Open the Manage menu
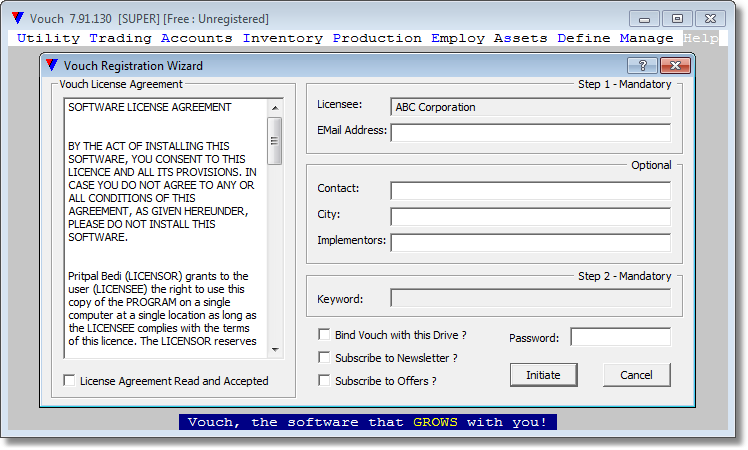The image size is (748, 450). (646, 38)
